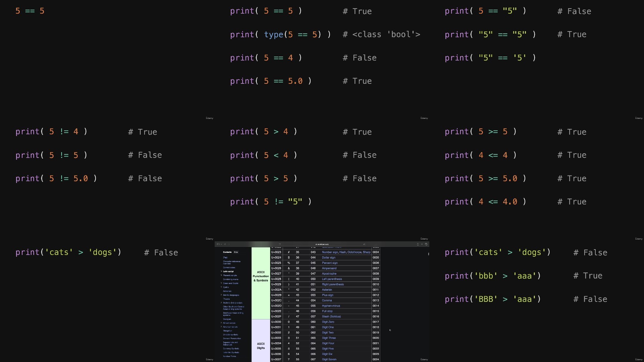Expand the Latin script contents section
This screenshot has height=362, width=644.
pyautogui.click(x=221, y=271)
